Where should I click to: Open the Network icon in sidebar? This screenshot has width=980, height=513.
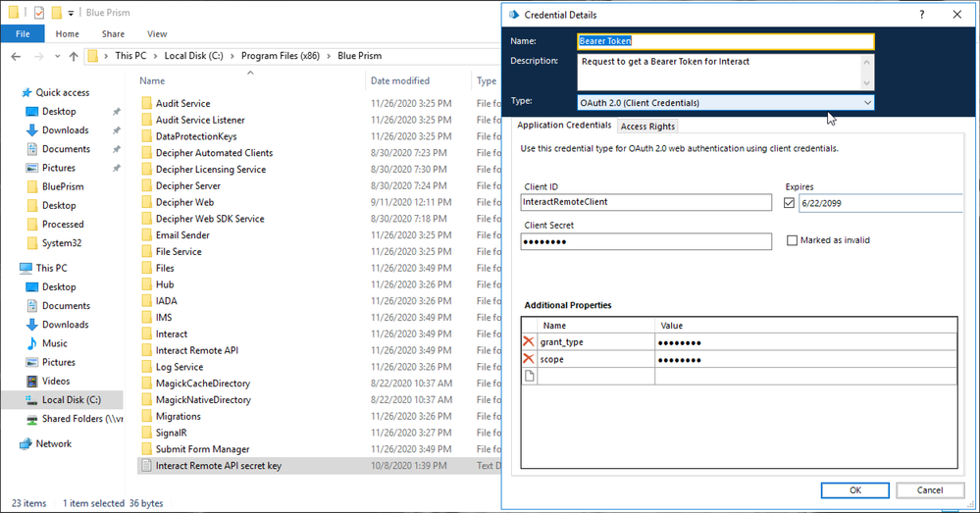click(26, 443)
